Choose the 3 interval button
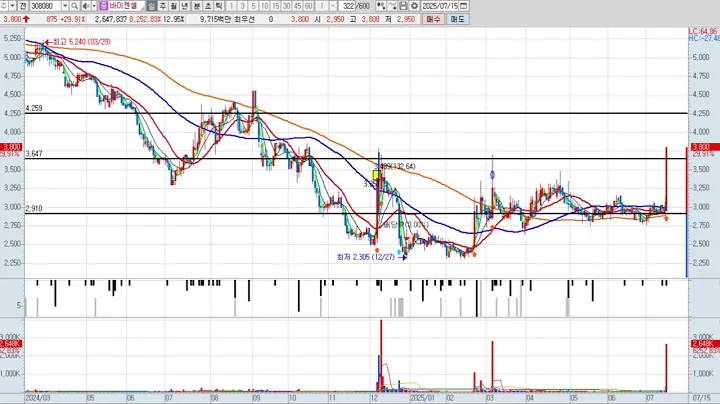 (242, 6)
